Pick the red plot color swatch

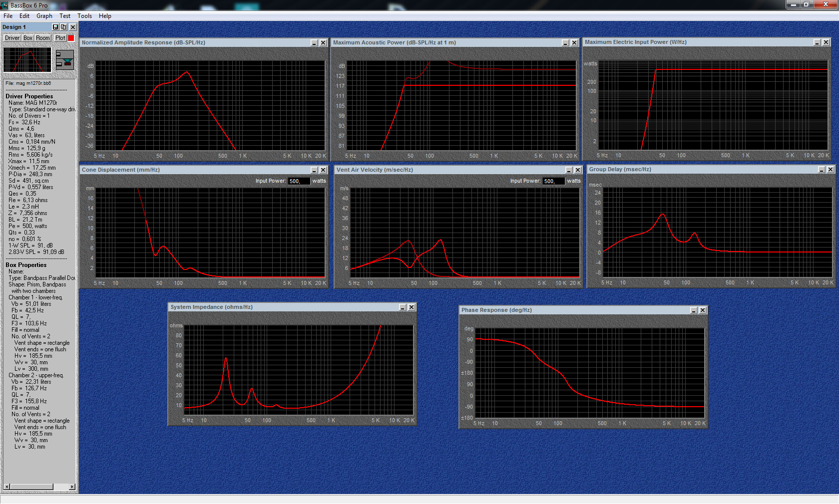click(x=71, y=38)
